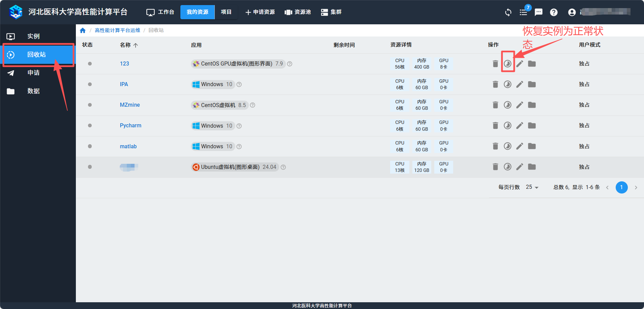Select page 1 in pagination
The width and height of the screenshot is (644, 309).
[621, 187]
